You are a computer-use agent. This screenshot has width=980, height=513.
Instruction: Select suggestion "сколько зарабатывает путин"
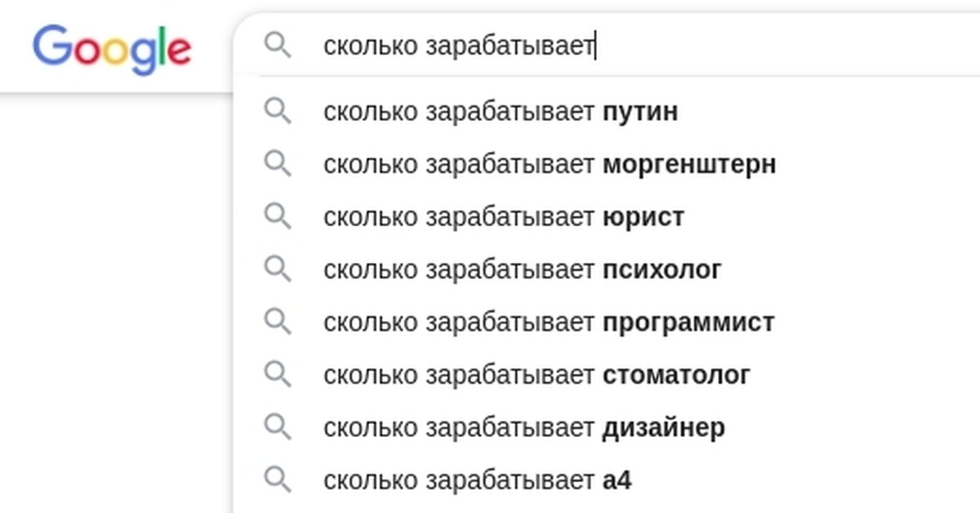[x=500, y=112]
